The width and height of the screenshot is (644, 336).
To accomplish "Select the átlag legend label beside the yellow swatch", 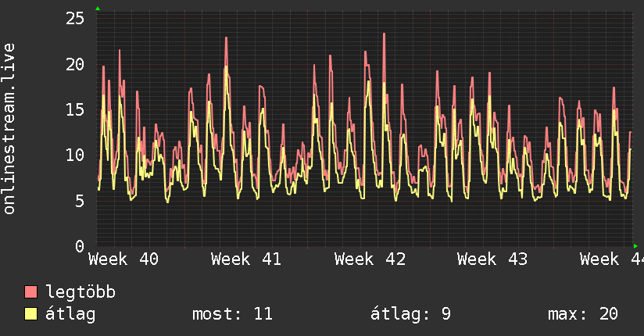I will (70, 314).
